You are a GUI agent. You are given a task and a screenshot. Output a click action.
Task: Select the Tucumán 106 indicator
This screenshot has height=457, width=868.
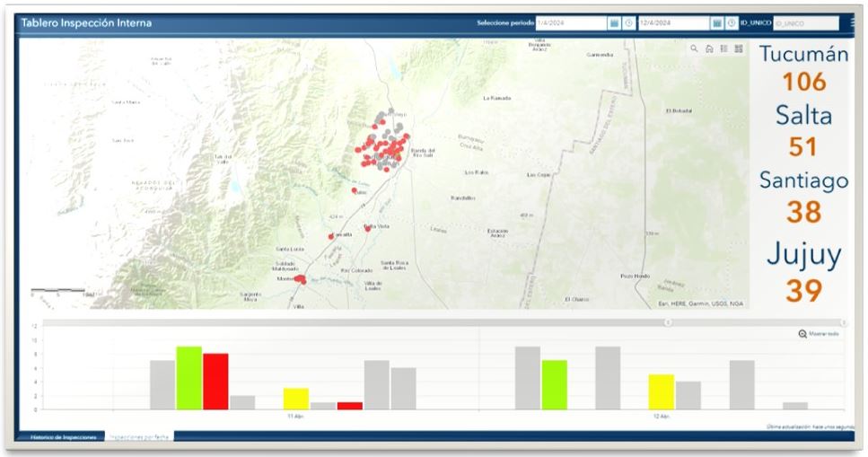click(x=802, y=69)
